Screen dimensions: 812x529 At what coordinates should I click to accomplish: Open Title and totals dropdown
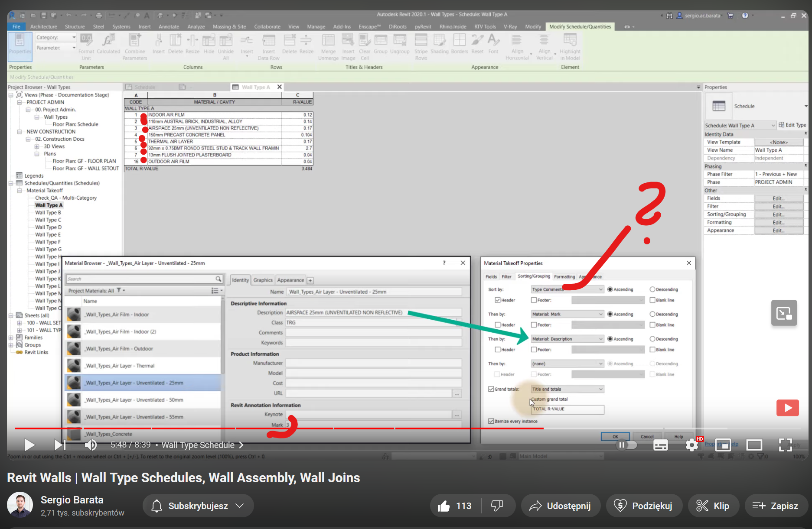pos(567,389)
